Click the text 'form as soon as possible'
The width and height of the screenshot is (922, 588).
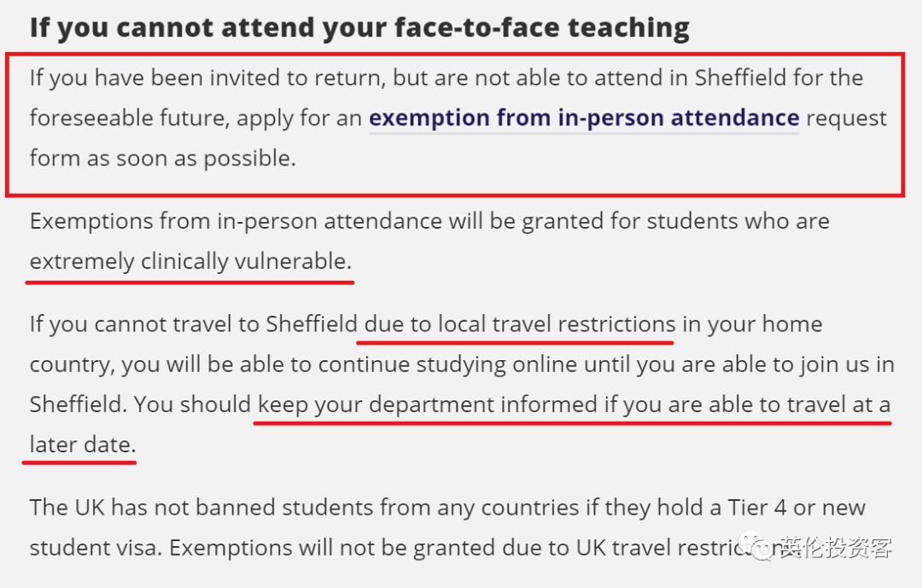(162, 158)
